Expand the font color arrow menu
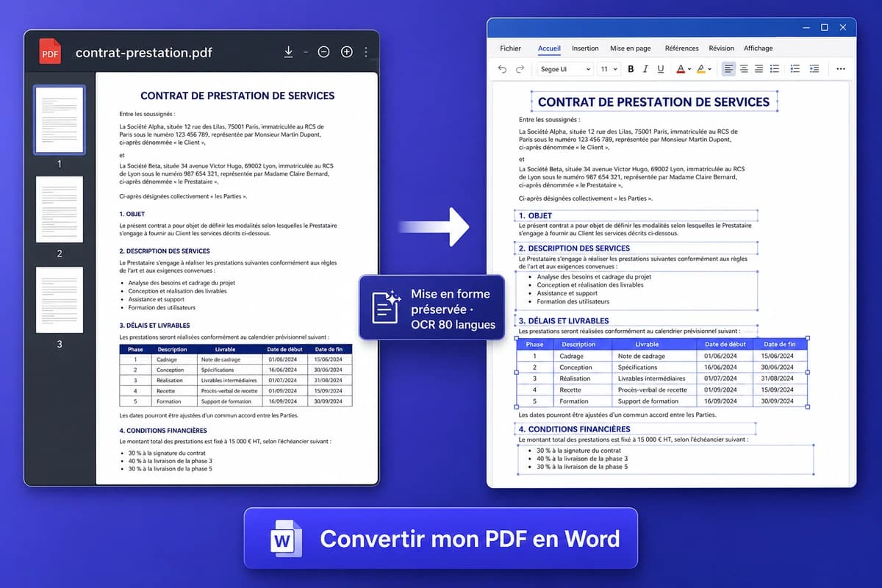This screenshot has width=882, height=588. point(689,70)
